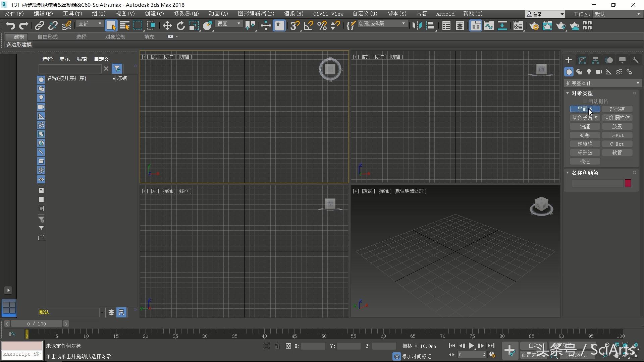644x362 pixels.
Task: Open the object color swatch picker
Action: (x=628, y=183)
